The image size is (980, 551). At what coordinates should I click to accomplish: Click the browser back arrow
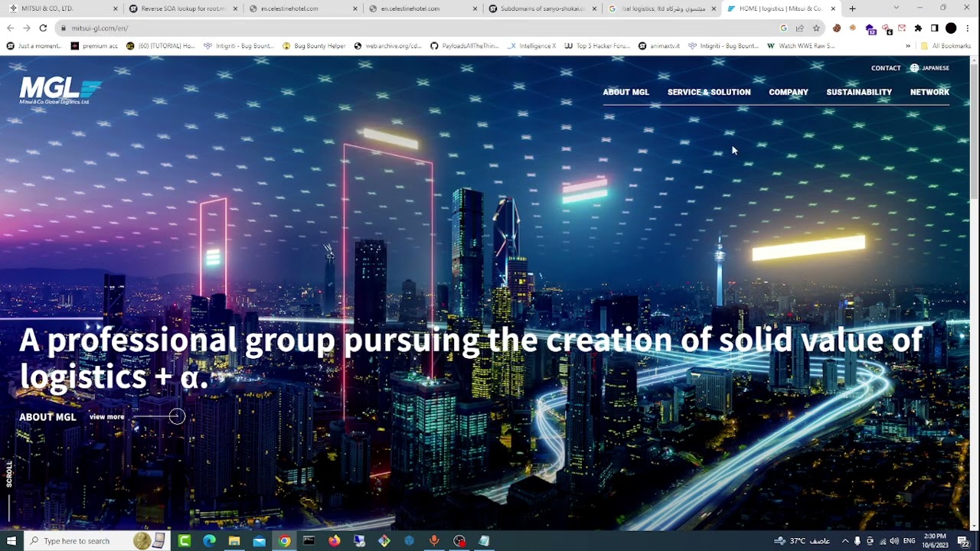[10, 28]
